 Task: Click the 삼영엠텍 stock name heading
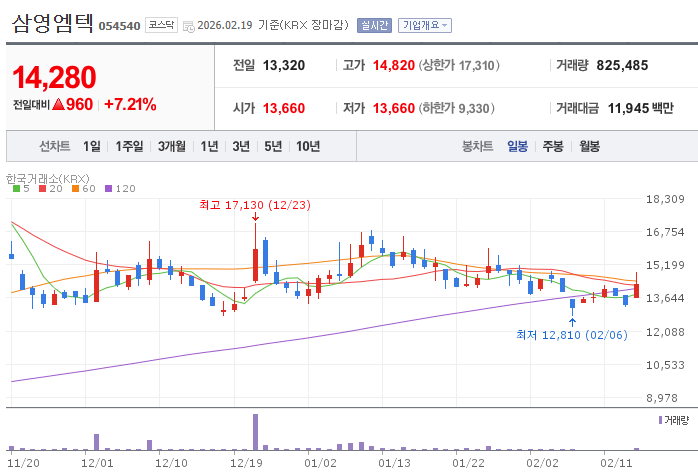pyautogui.click(x=53, y=23)
